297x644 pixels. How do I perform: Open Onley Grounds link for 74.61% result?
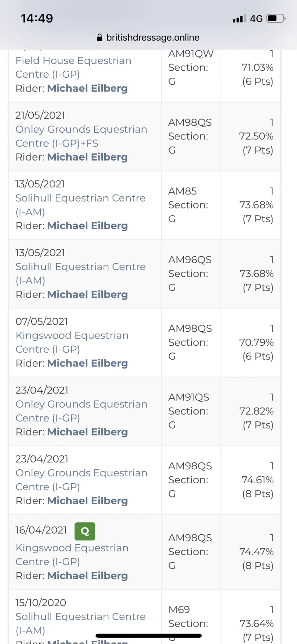(x=81, y=480)
